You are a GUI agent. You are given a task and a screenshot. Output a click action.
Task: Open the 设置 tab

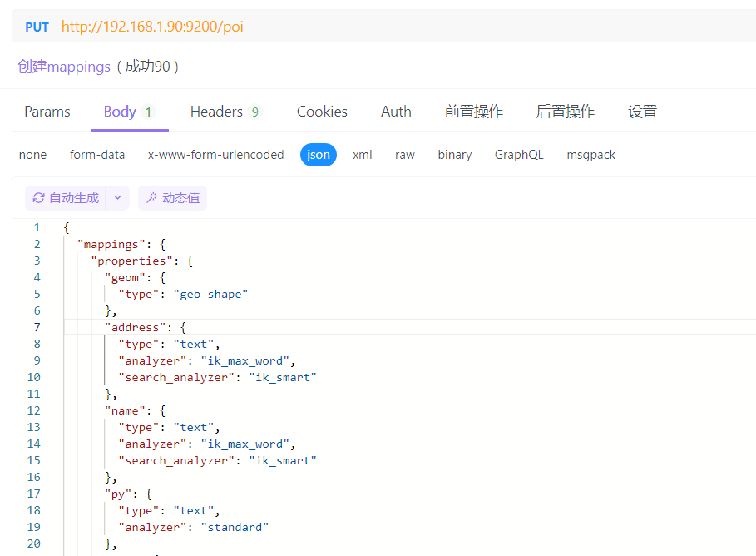coord(643,112)
